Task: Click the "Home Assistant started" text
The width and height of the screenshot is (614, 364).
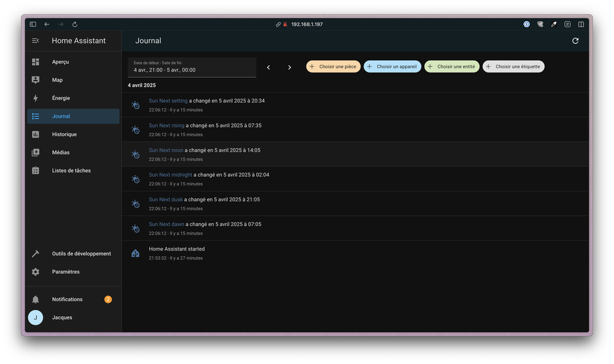Action: click(x=177, y=249)
